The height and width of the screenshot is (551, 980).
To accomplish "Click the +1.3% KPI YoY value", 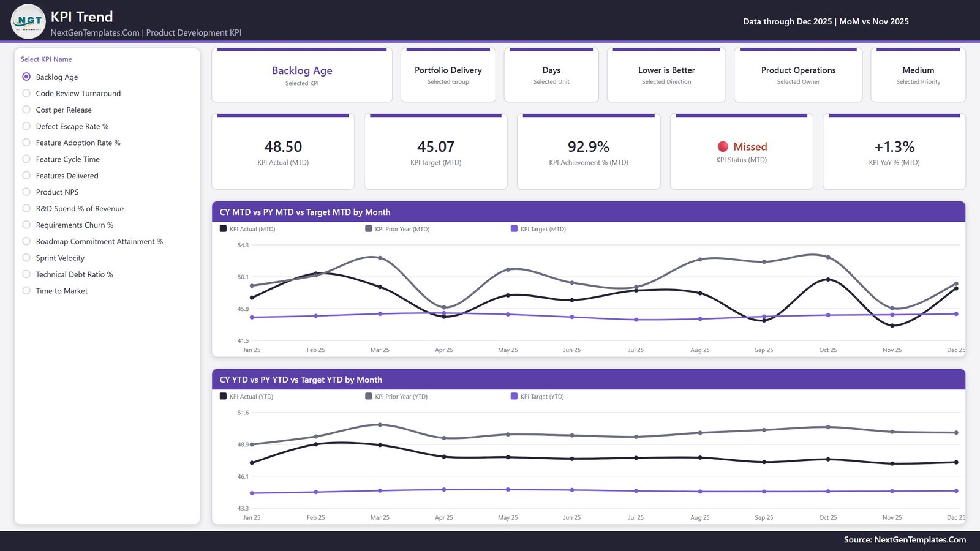I will 894,147.
